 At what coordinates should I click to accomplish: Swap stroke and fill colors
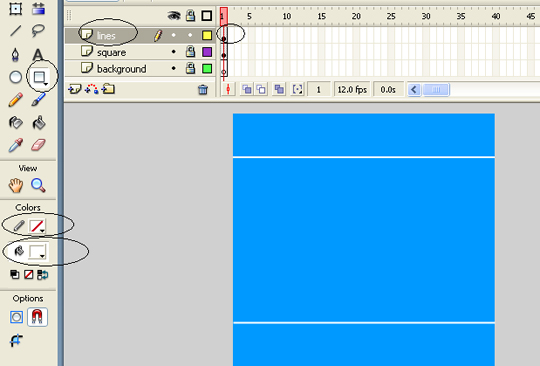pos(43,274)
